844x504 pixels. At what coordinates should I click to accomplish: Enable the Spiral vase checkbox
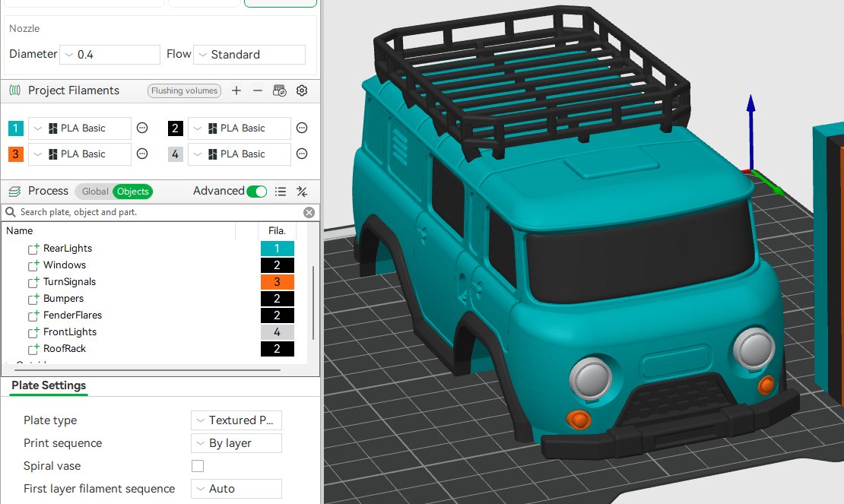tap(198, 466)
